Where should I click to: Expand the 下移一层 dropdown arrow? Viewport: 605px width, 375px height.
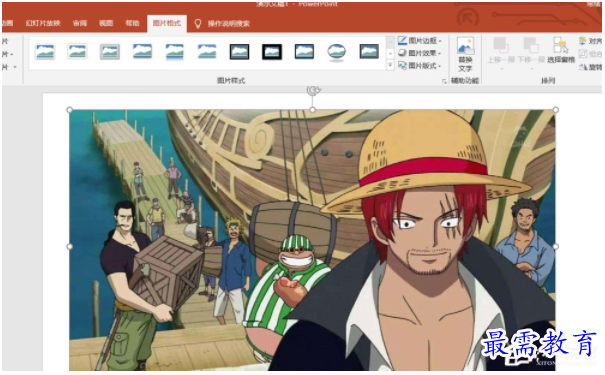[532, 69]
